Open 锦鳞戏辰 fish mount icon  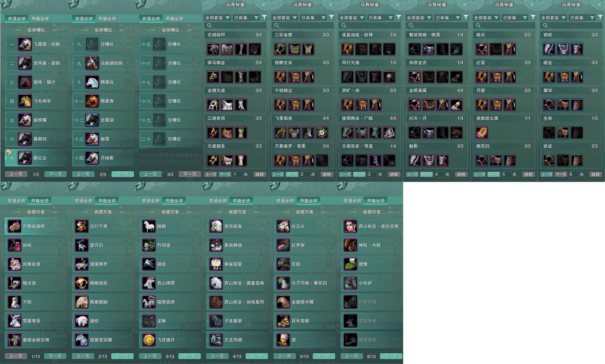[82, 283]
